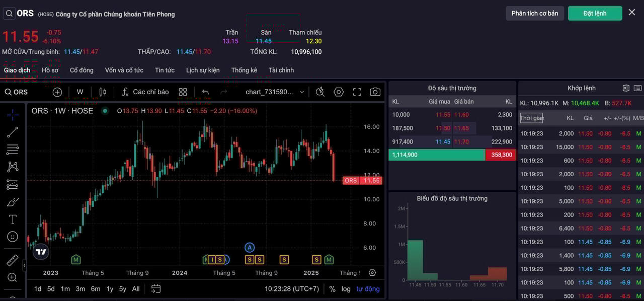Open the W timeframe interval selector
This screenshot has height=301, width=644.
[x=80, y=92]
